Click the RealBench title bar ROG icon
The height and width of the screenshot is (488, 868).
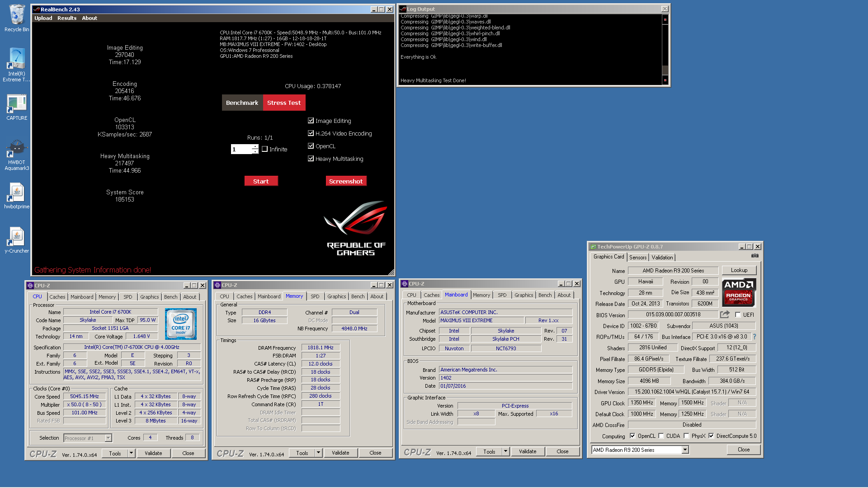point(37,9)
